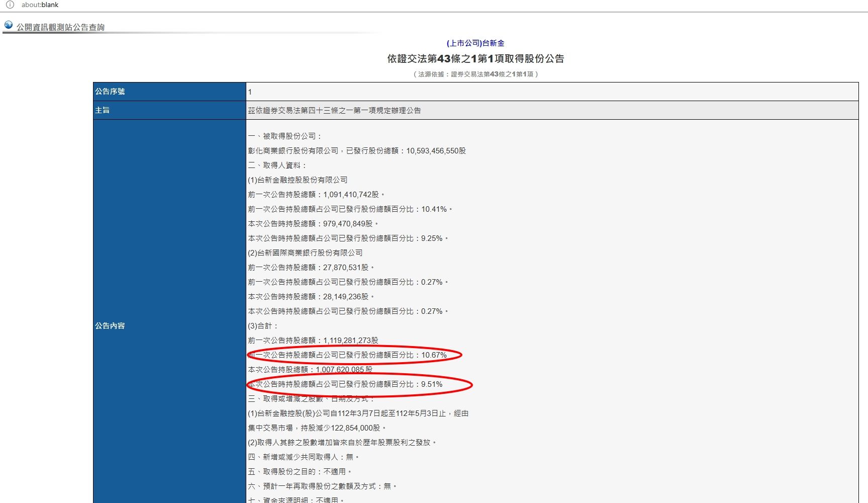The width and height of the screenshot is (868, 503).
Task: Click the (3)合計 line
Action: [263, 325]
